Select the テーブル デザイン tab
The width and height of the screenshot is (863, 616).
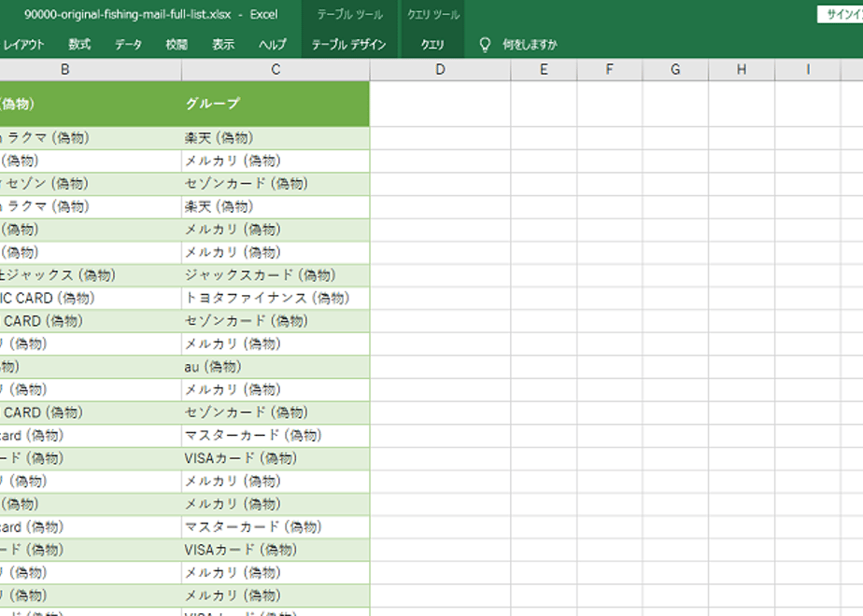[x=349, y=45]
